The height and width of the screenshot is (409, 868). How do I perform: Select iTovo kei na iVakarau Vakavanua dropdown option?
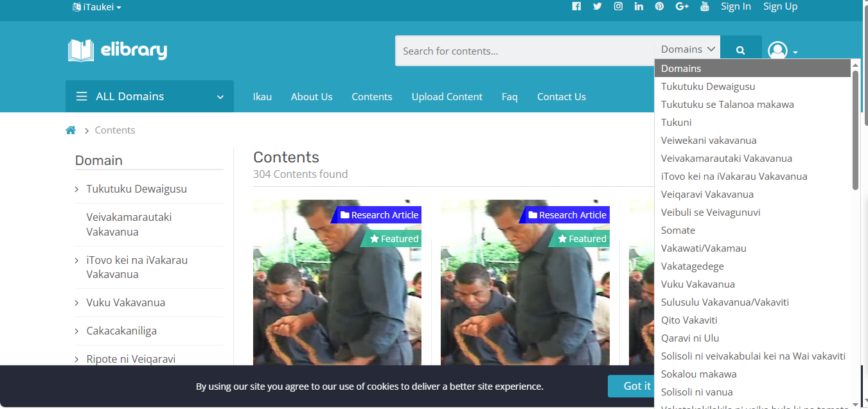pos(752,176)
